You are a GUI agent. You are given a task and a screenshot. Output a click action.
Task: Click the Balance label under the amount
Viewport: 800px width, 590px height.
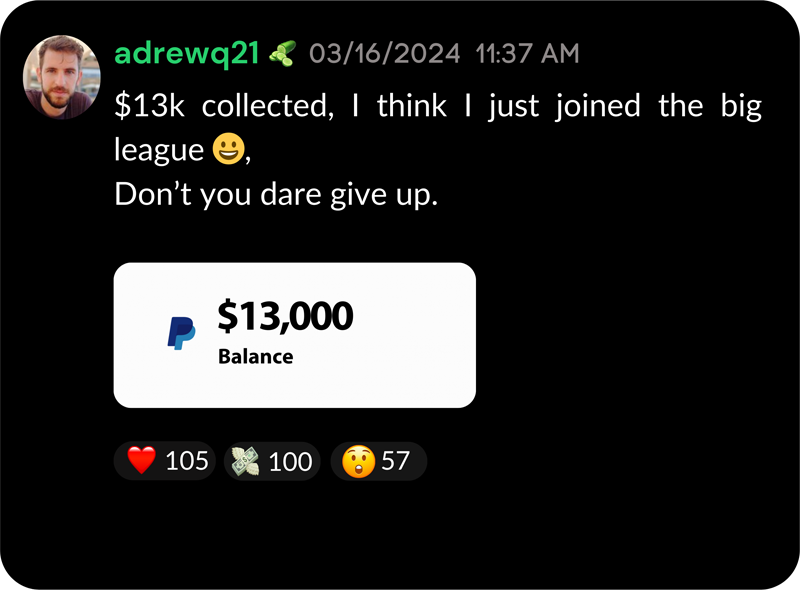256,356
